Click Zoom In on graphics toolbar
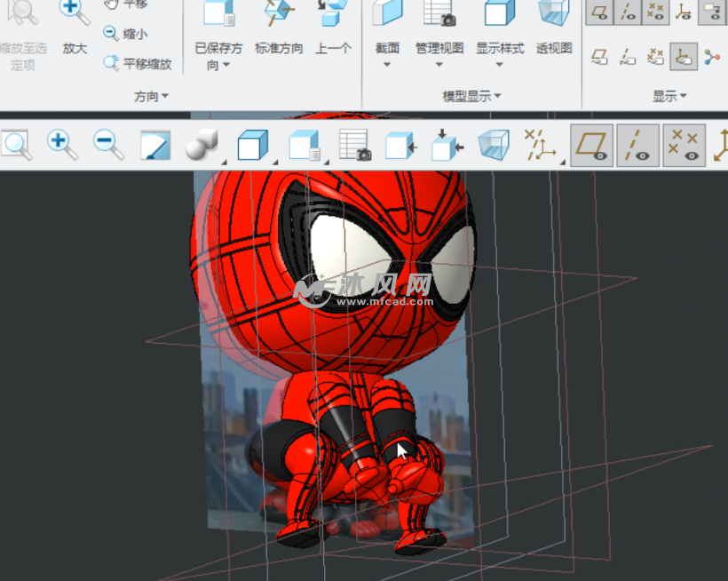The width and height of the screenshot is (728, 581). click(62, 146)
